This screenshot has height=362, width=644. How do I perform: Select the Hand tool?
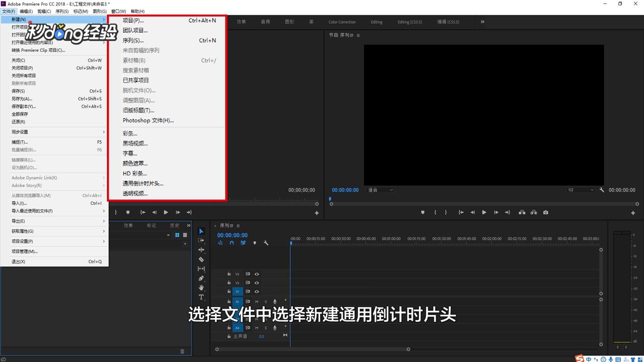pyautogui.click(x=201, y=288)
